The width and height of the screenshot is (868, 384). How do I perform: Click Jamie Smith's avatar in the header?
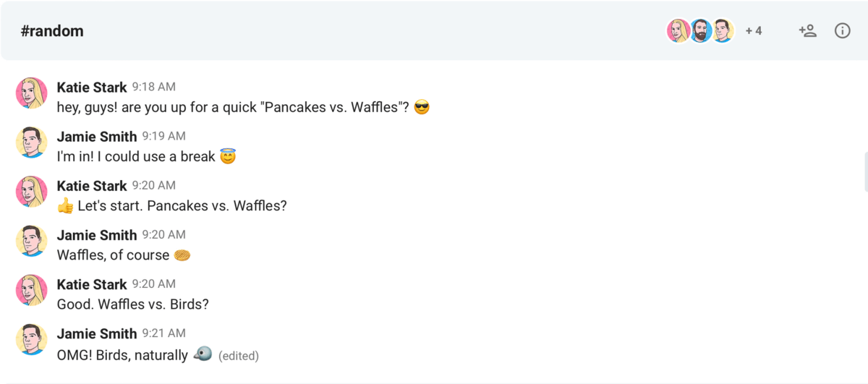pos(723,31)
